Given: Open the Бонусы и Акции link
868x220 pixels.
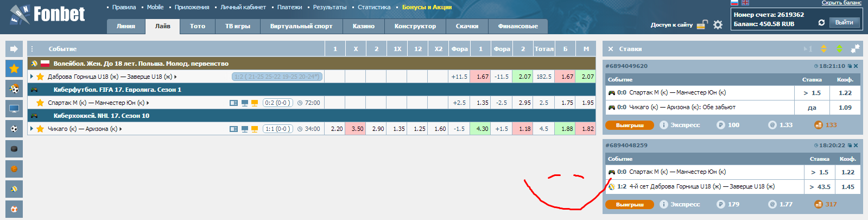Looking at the screenshot, I should pyautogui.click(x=427, y=7).
